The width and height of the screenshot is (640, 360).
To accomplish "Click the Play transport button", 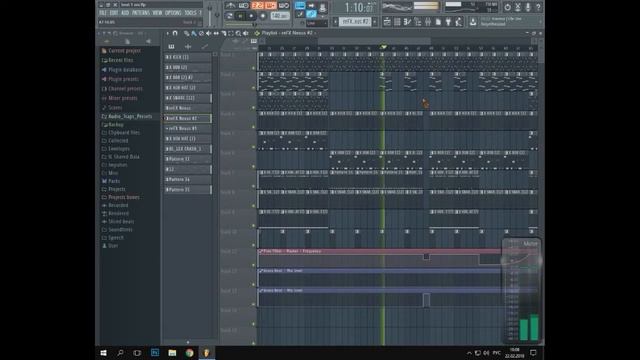I will point(240,16).
